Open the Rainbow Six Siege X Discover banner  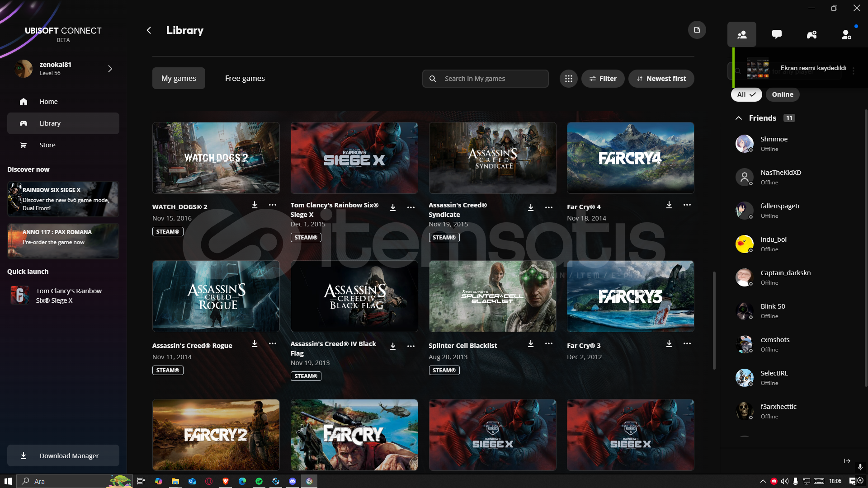pyautogui.click(x=63, y=199)
